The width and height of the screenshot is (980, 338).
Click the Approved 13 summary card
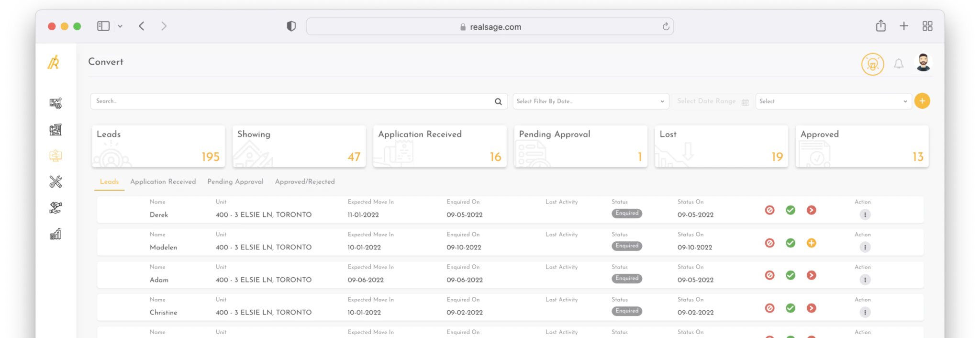tap(862, 146)
